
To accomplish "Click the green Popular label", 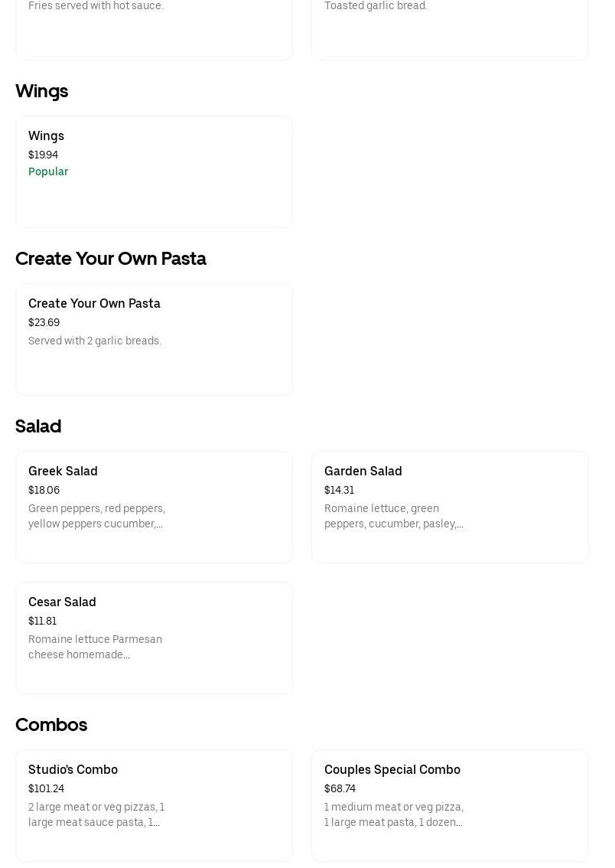I will [48, 171].
